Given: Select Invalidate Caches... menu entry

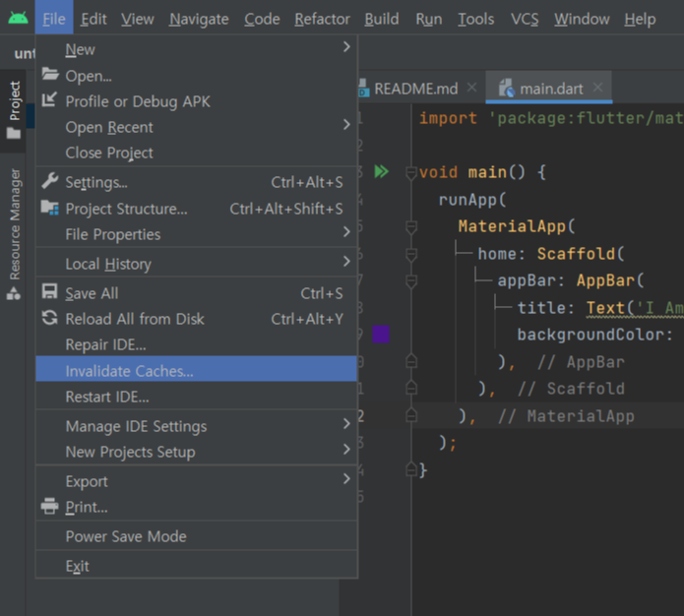Looking at the screenshot, I should pyautogui.click(x=196, y=370).
